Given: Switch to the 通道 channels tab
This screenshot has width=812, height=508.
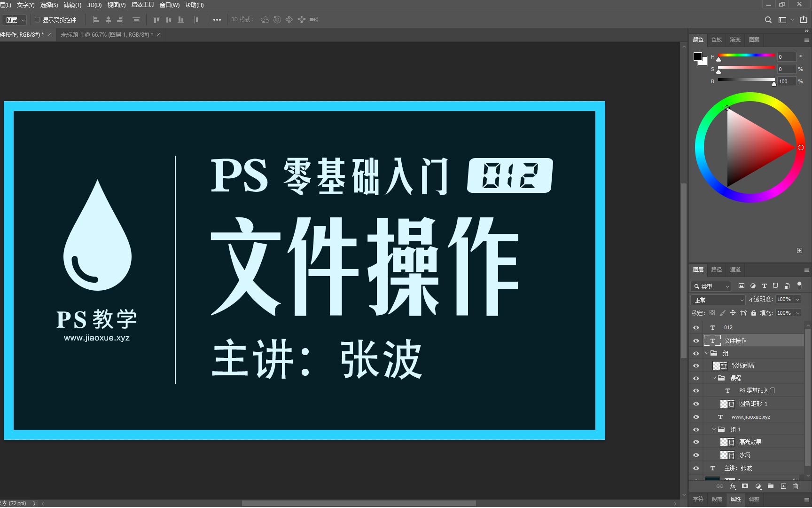Looking at the screenshot, I should [735, 270].
